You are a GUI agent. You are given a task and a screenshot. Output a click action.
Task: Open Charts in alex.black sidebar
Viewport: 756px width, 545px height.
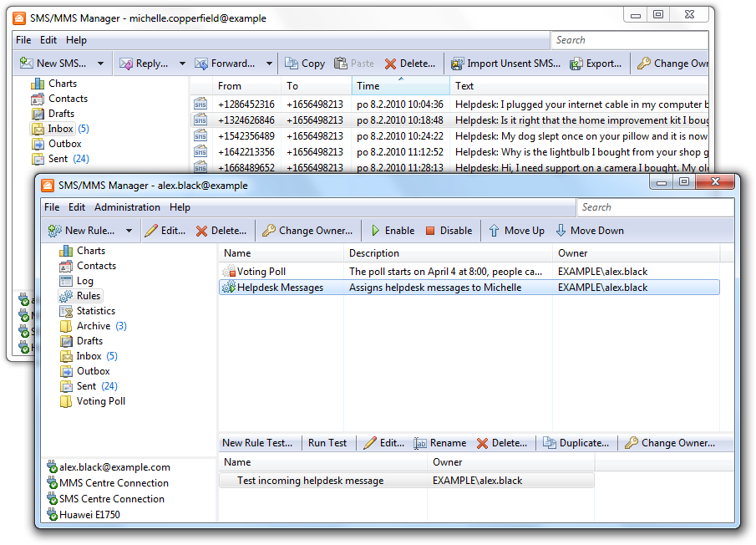(x=83, y=251)
